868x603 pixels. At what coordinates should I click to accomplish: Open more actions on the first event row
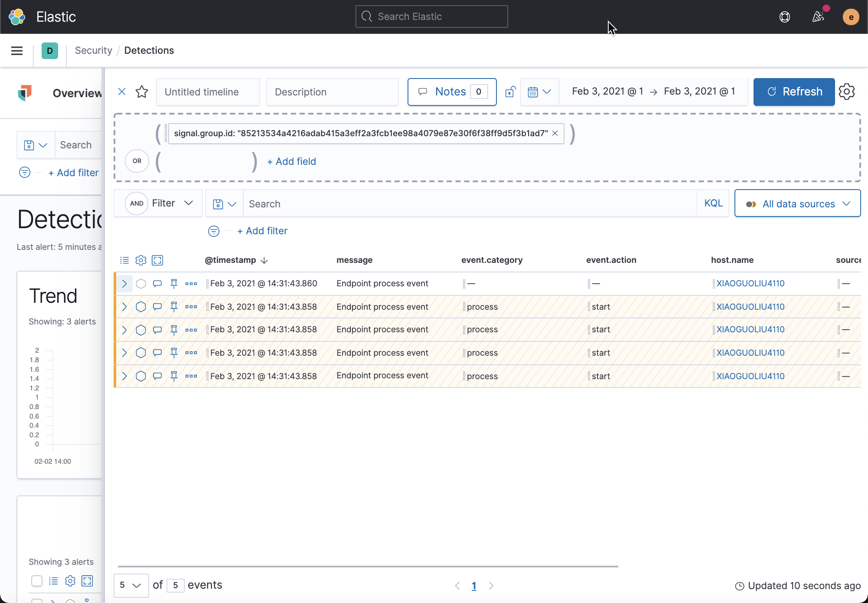point(191,283)
